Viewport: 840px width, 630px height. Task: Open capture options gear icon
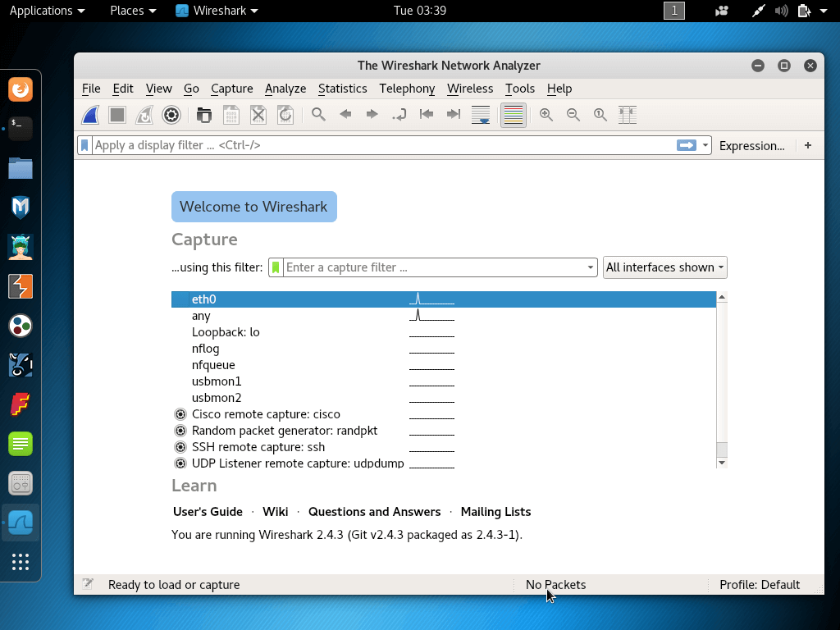pos(171,115)
